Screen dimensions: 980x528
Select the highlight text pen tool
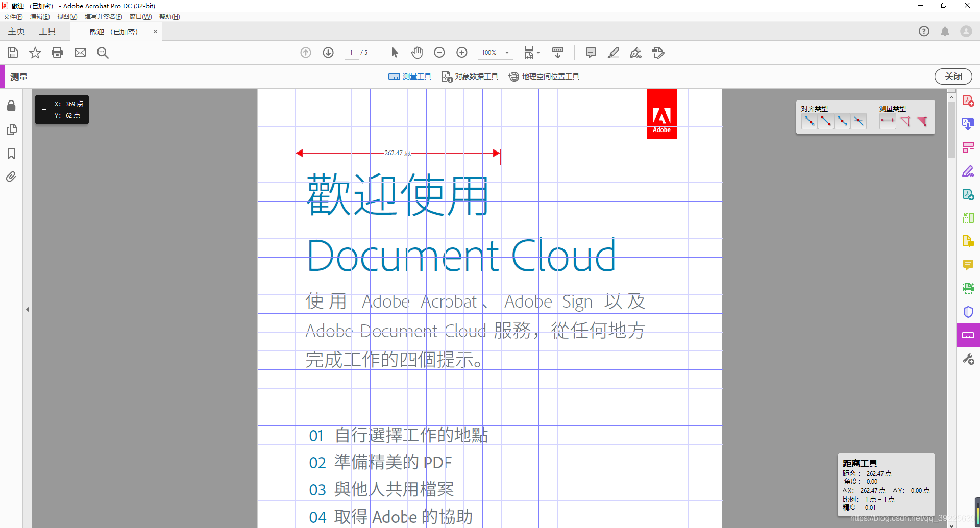(614, 53)
